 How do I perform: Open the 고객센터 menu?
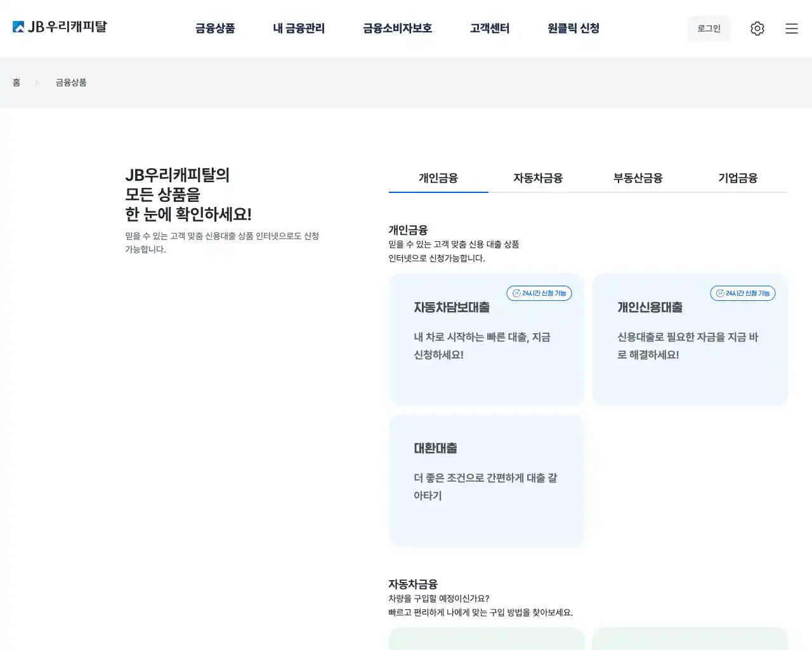[x=490, y=29]
